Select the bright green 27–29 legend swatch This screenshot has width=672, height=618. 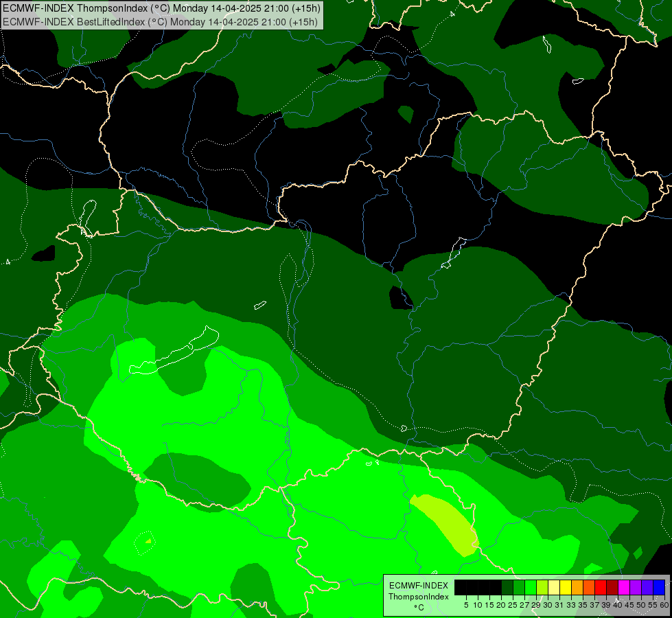pos(531,587)
